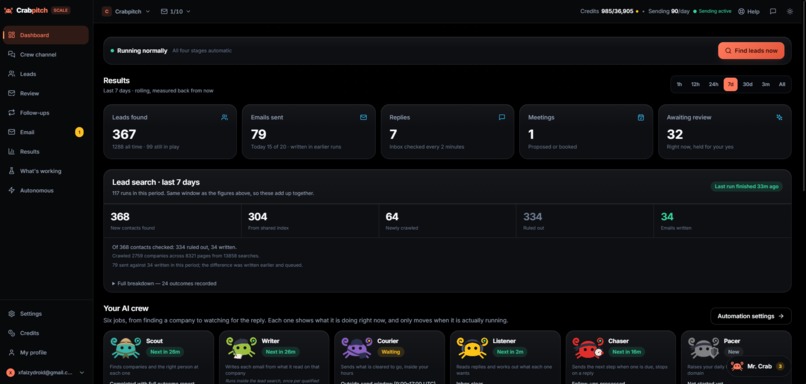Viewport: 806px width, 384px height.
Task: Click the Last run finished 33m ago badge
Action: [746, 186]
